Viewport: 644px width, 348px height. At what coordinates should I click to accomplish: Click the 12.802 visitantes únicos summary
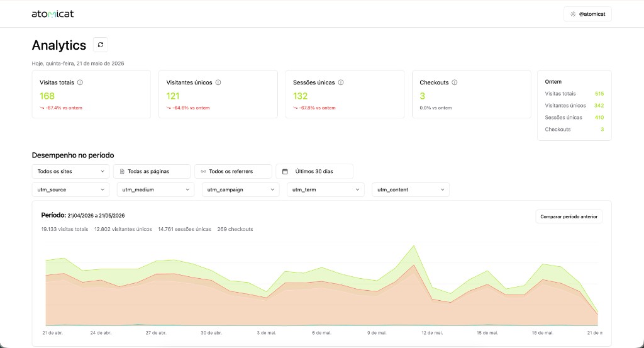click(123, 229)
